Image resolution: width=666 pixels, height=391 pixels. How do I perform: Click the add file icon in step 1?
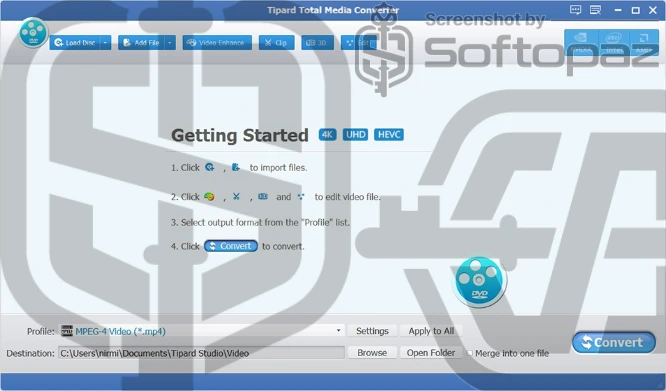(x=236, y=167)
